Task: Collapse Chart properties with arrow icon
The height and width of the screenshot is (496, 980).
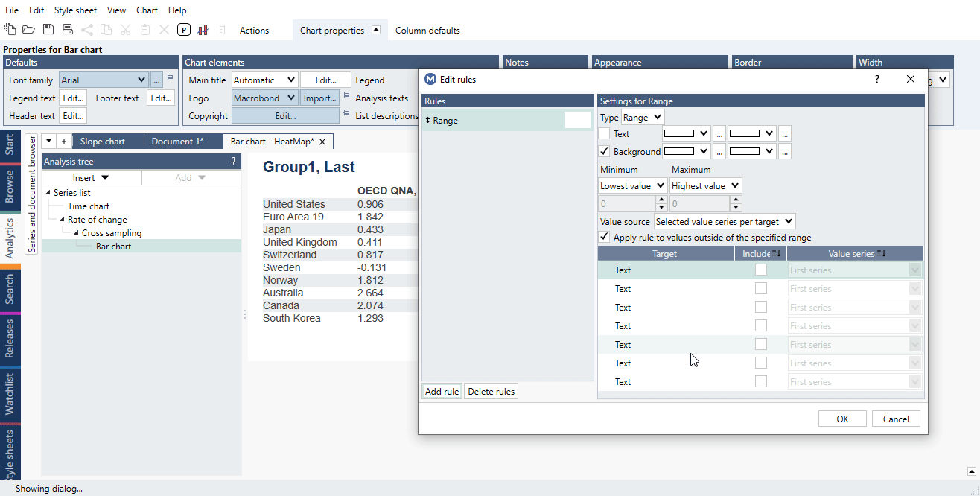Action: coord(376,31)
